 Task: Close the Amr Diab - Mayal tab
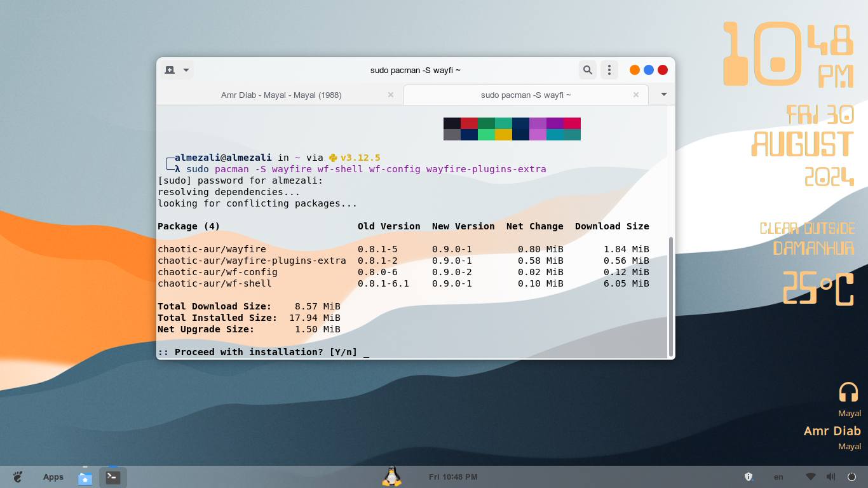(391, 95)
